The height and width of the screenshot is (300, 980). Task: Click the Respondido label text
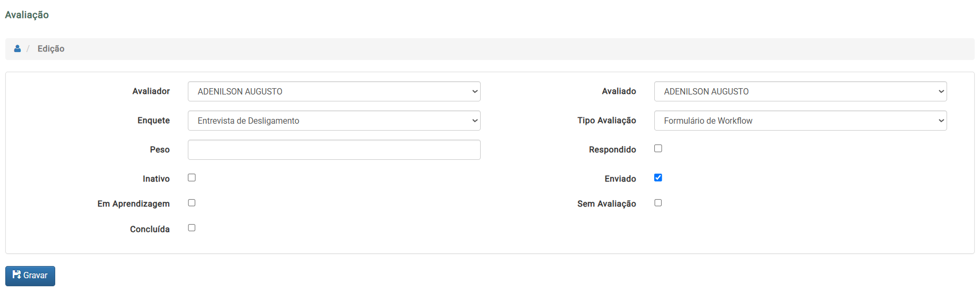[x=612, y=150]
